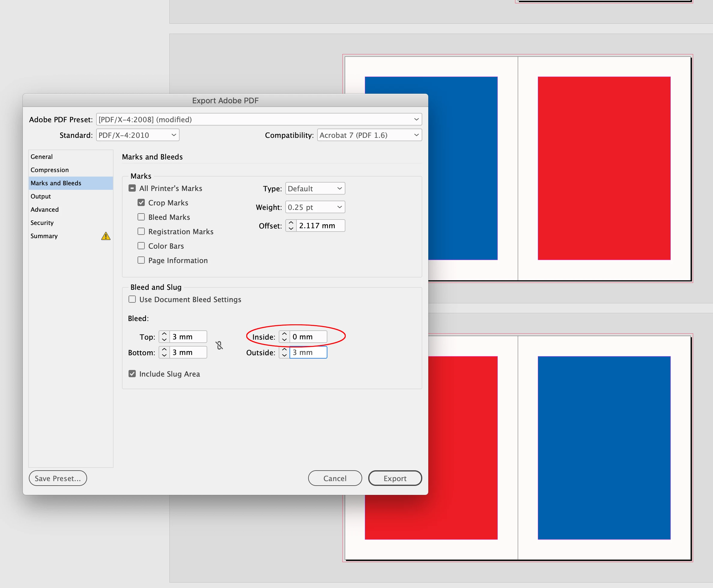Open the Standard PDF/X-4:2010 dropdown

pos(138,135)
